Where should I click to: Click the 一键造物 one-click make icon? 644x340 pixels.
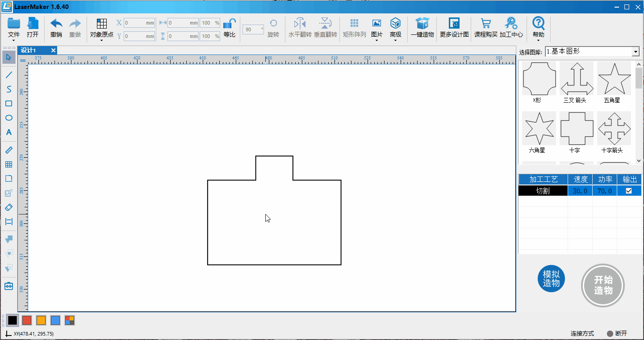point(422,28)
